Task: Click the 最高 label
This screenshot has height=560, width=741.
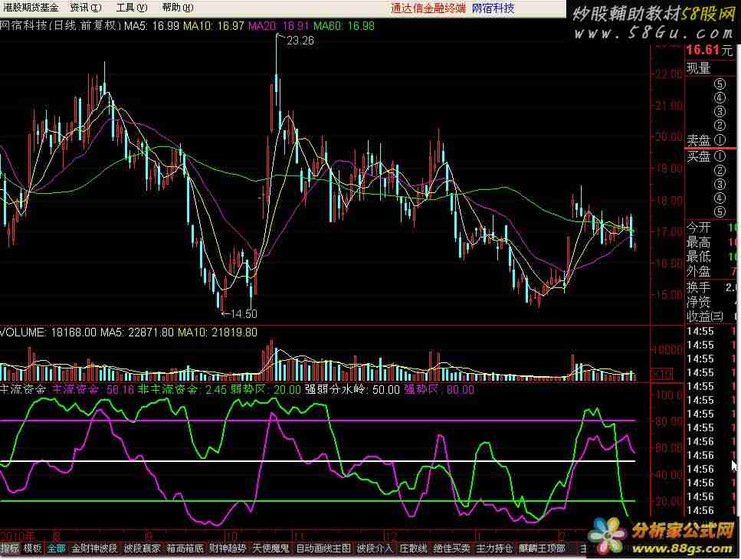Action: point(698,243)
